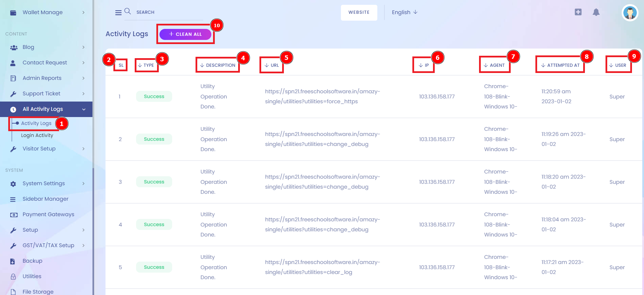Click the Utilities lock icon
Image resolution: width=644 pixels, height=295 pixels.
(x=13, y=277)
